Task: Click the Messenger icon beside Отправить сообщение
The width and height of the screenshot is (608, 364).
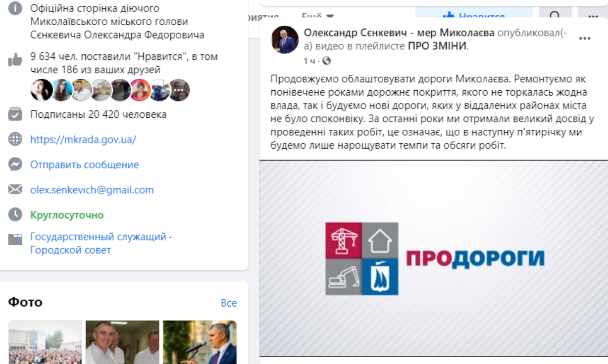Action: pos(15,164)
